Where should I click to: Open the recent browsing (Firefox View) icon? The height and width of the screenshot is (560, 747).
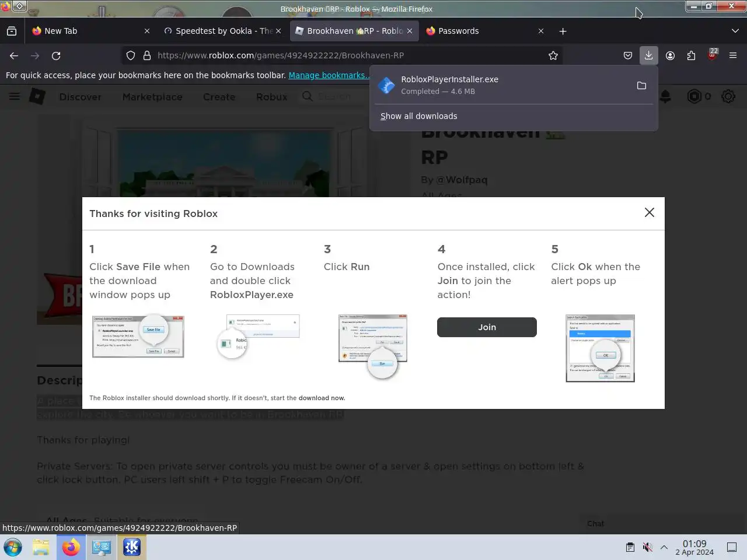click(x=12, y=31)
